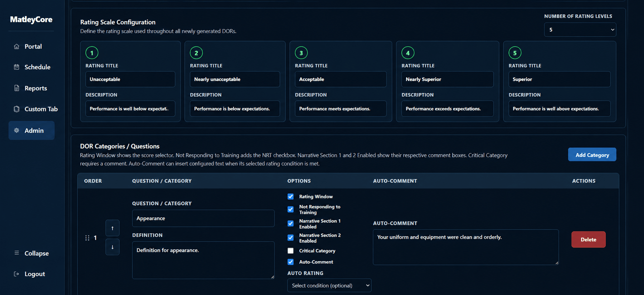Click the DOR Categories / Questions heading
The image size is (644, 295).
click(x=120, y=146)
